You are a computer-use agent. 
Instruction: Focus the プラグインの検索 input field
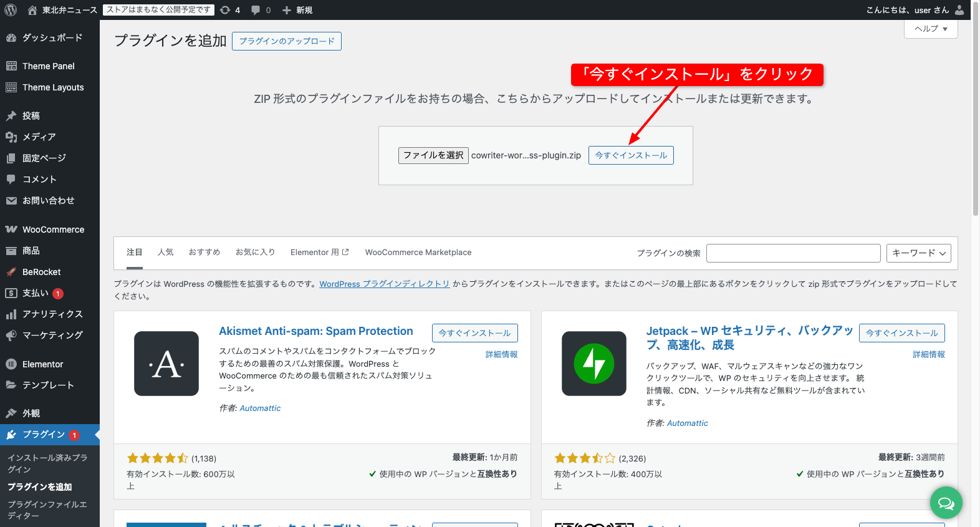point(794,253)
